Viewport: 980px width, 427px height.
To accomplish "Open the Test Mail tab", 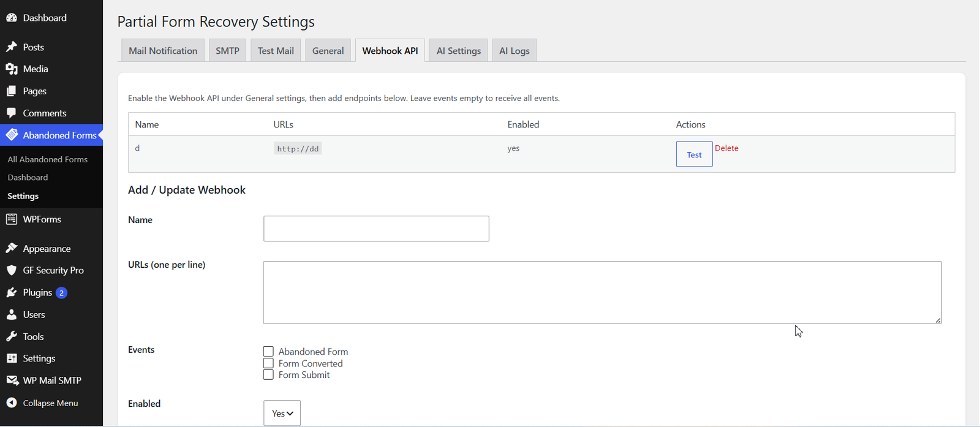I will [x=276, y=51].
